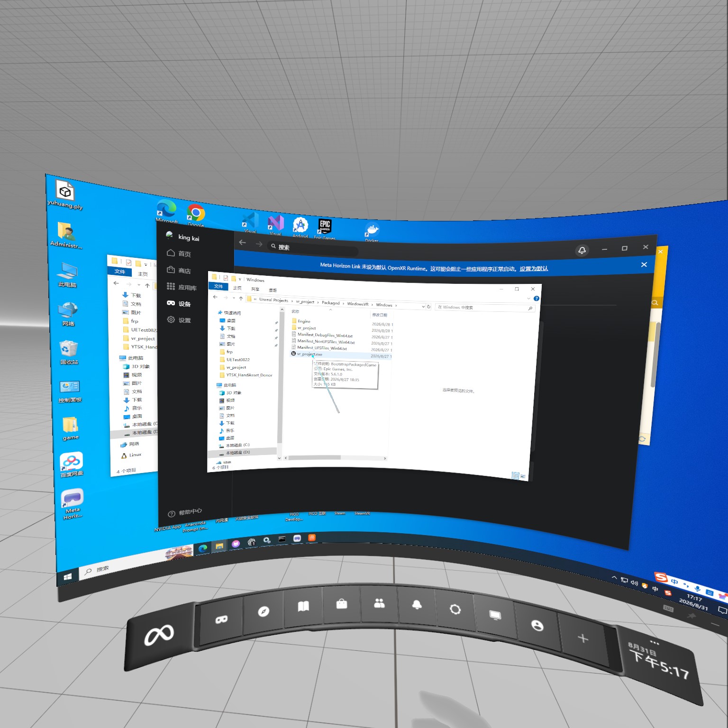Select 设备 in Meta Horizon Link sidebar
Screen dimensions: 728x728
179,304
